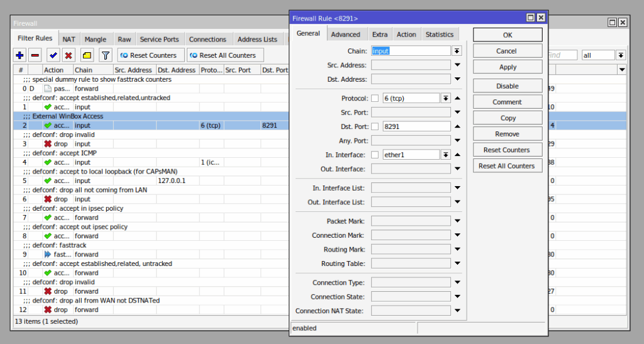This screenshot has width=644, height=344.
Task: Toggle the Protocol invert checkbox
Action: 375,98
